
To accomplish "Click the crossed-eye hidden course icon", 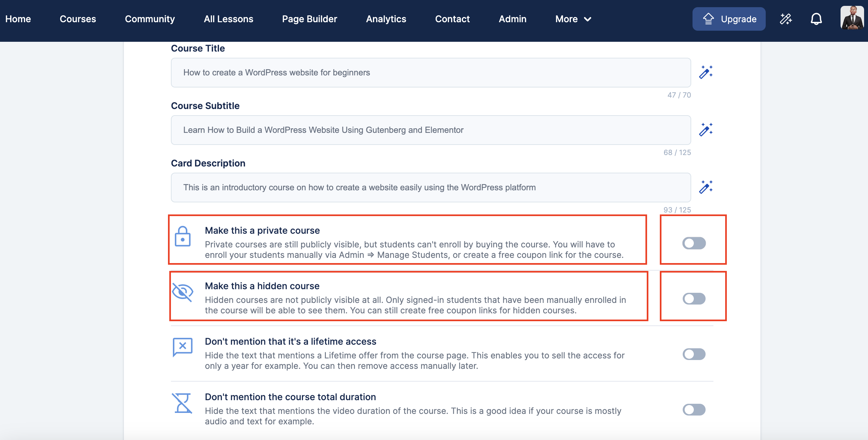I will [x=183, y=292].
